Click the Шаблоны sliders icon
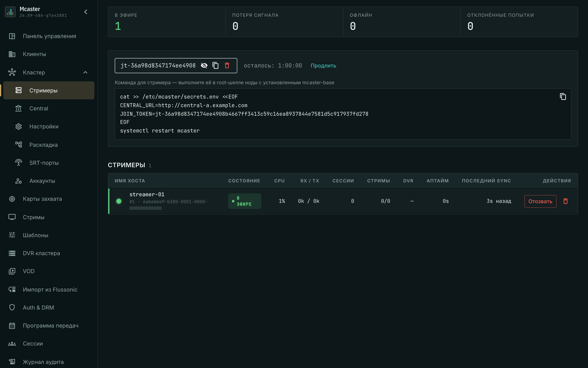The width and height of the screenshot is (588, 368). (12, 235)
